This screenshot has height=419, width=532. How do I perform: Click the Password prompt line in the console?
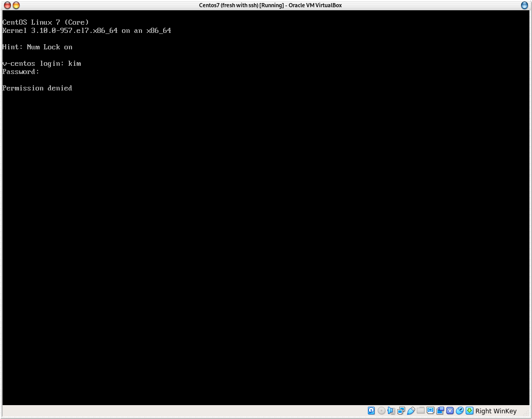(21, 71)
